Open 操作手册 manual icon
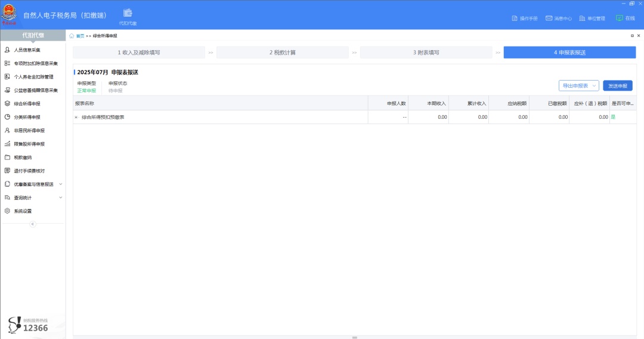The image size is (644, 339). [515, 19]
